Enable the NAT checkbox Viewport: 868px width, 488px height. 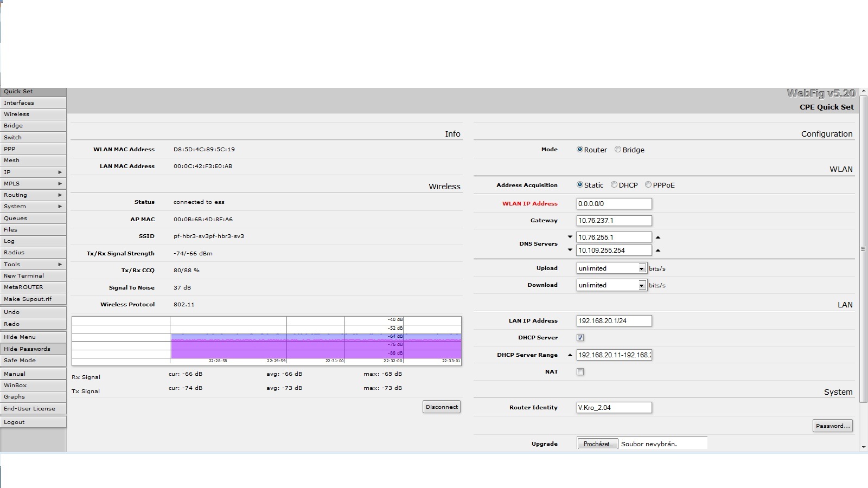pos(580,372)
